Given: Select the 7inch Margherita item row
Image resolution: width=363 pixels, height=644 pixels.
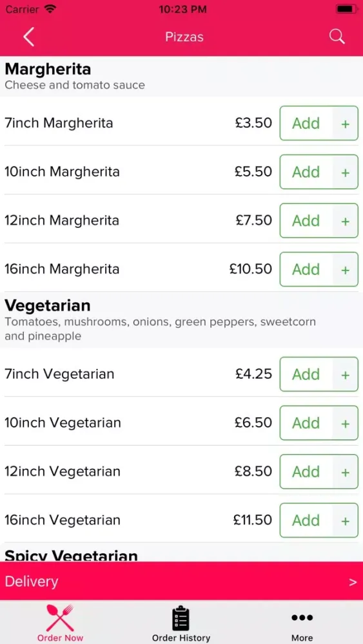Looking at the screenshot, I should (x=181, y=123).
